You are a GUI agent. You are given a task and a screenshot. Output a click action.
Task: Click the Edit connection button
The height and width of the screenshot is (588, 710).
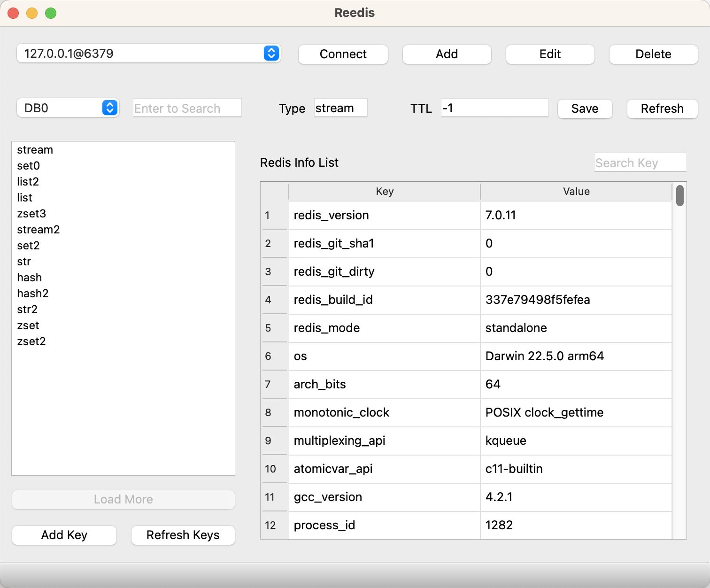pyautogui.click(x=550, y=54)
